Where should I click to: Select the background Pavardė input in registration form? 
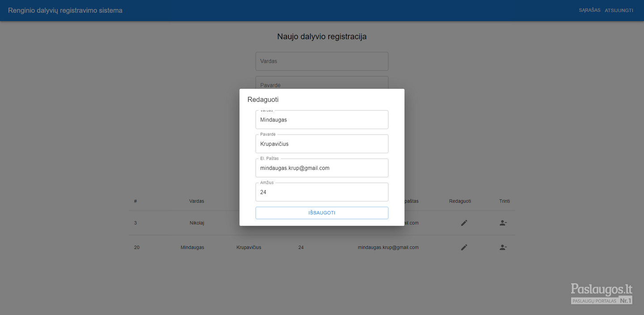[x=322, y=83]
